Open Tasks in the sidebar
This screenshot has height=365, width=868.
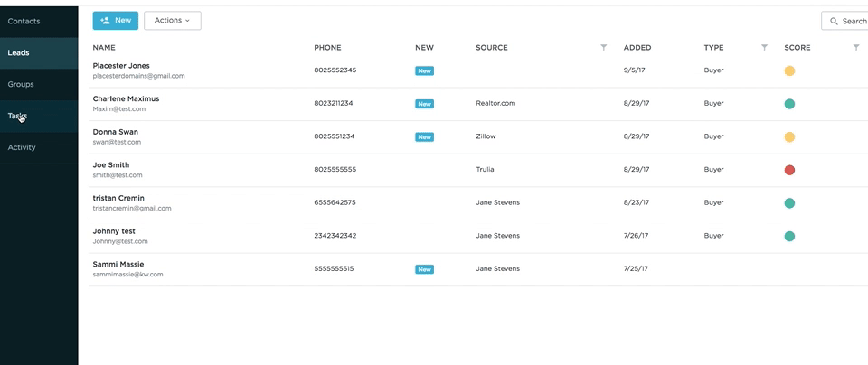(39, 117)
